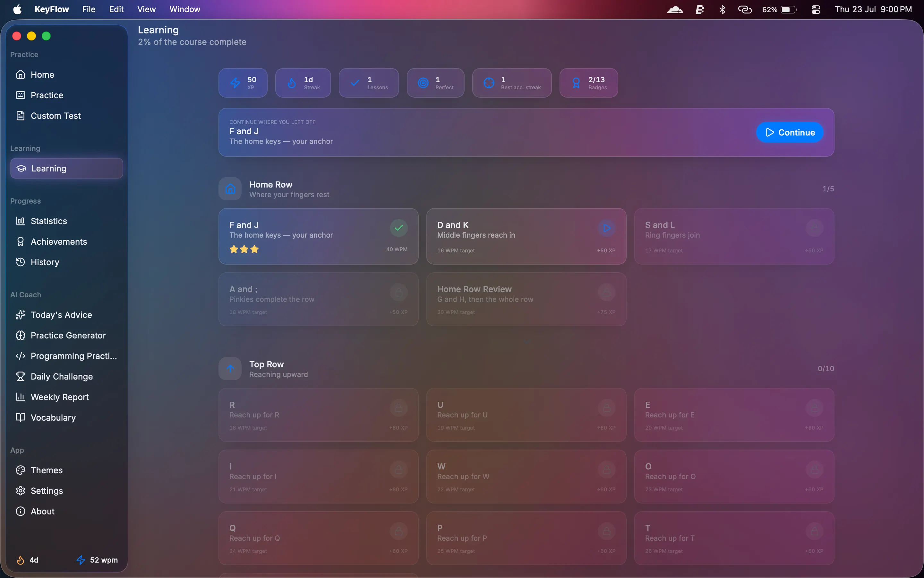Click the document icon for Custom Test
924x578 pixels.
tap(20, 116)
